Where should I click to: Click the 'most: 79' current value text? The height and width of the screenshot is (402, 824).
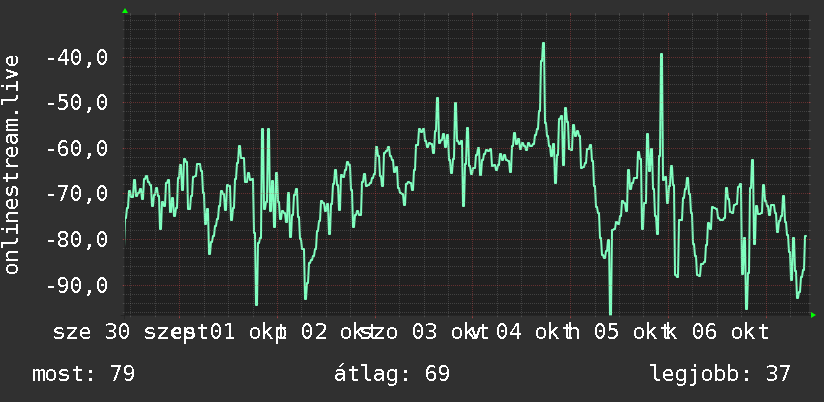84,374
